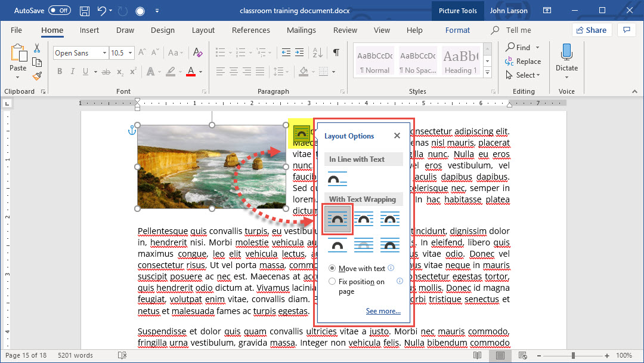Select Move with text radio button

(x=333, y=269)
